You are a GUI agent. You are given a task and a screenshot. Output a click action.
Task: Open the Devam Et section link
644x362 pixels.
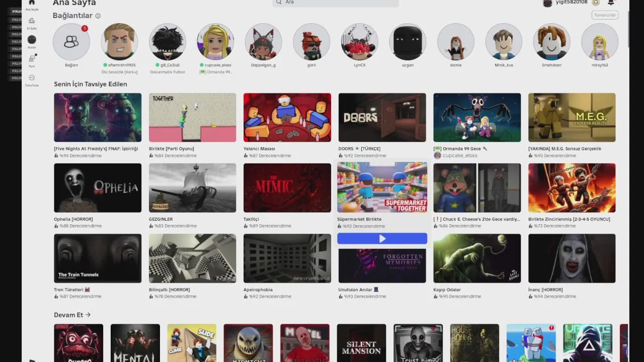tap(72, 315)
